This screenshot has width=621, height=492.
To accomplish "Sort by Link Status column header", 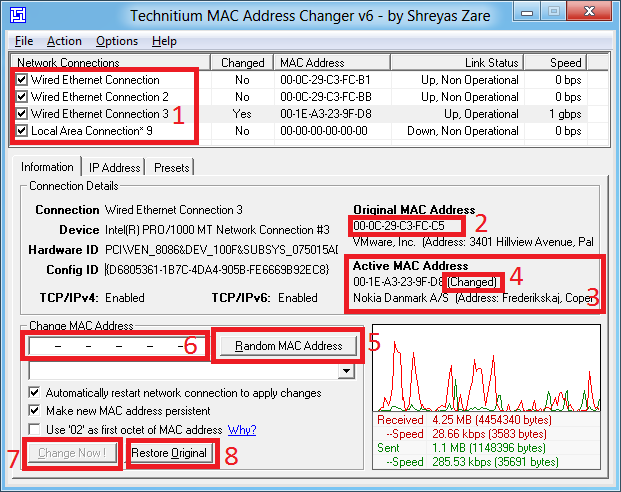I will 457,63.
